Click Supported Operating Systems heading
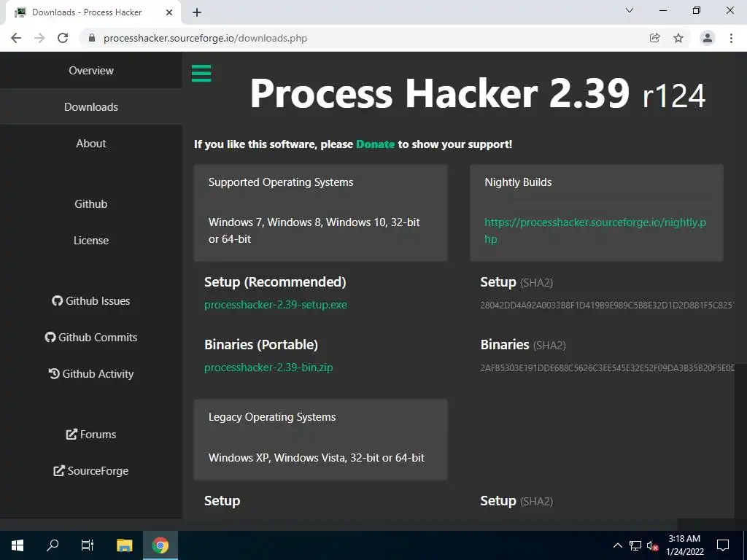The width and height of the screenshot is (747, 560). pyautogui.click(x=281, y=182)
